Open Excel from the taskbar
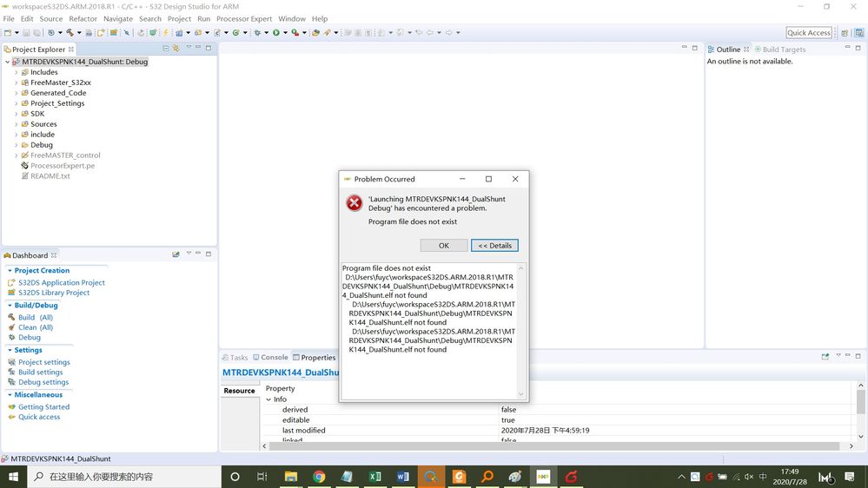868x488 pixels. click(374, 477)
